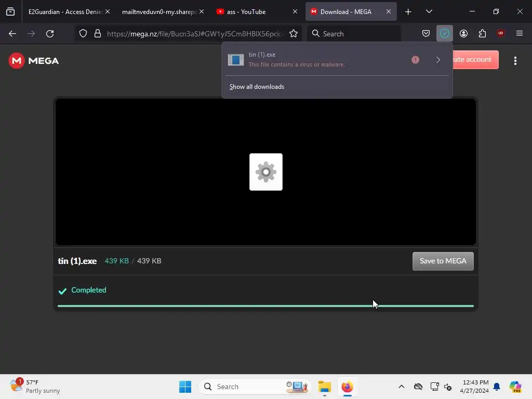Minimize the Firefox window
The width and height of the screenshot is (532, 399).
[472, 11]
